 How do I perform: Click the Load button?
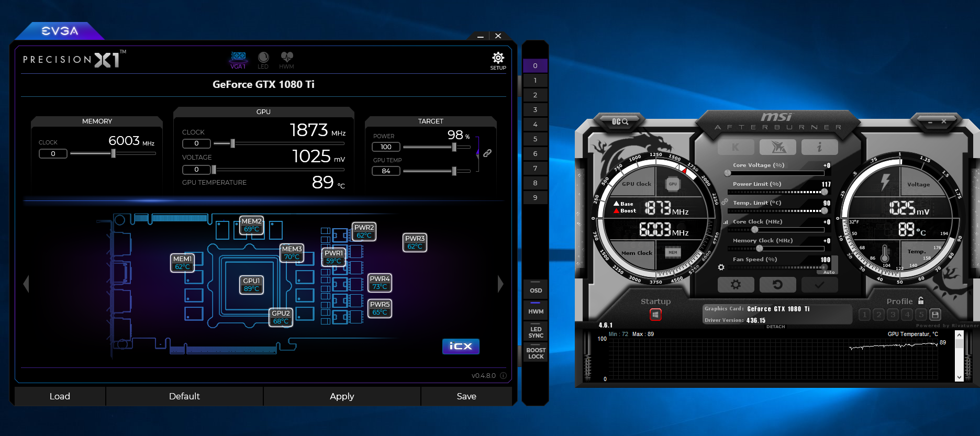click(60, 396)
